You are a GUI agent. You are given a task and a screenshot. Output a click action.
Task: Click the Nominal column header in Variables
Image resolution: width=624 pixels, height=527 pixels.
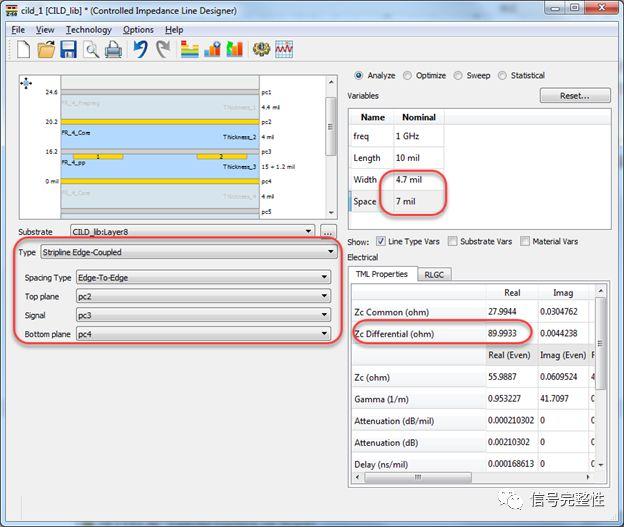(419, 117)
